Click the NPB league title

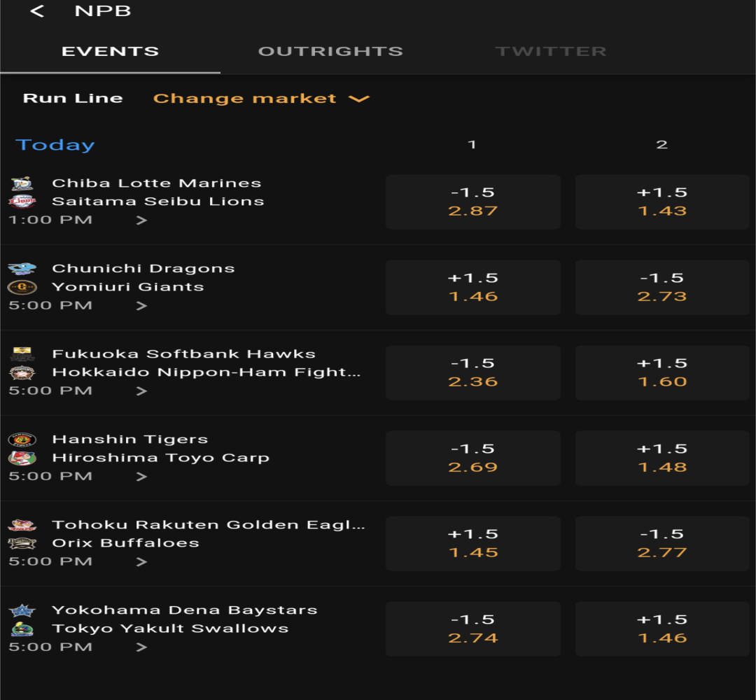pyautogui.click(x=103, y=10)
